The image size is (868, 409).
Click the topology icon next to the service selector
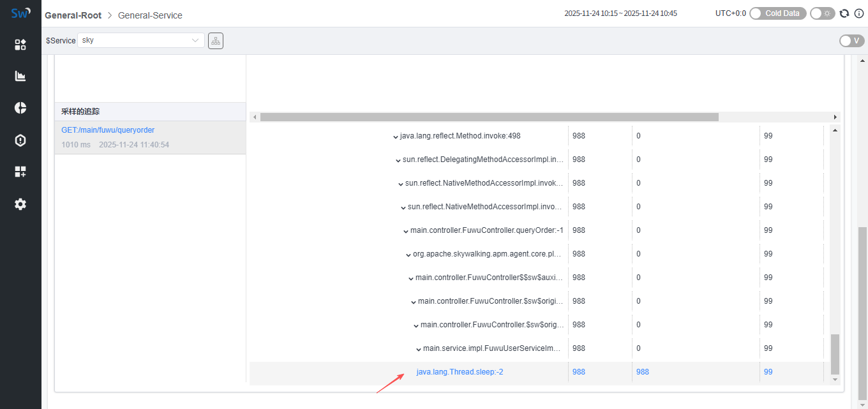click(x=216, y=41)
